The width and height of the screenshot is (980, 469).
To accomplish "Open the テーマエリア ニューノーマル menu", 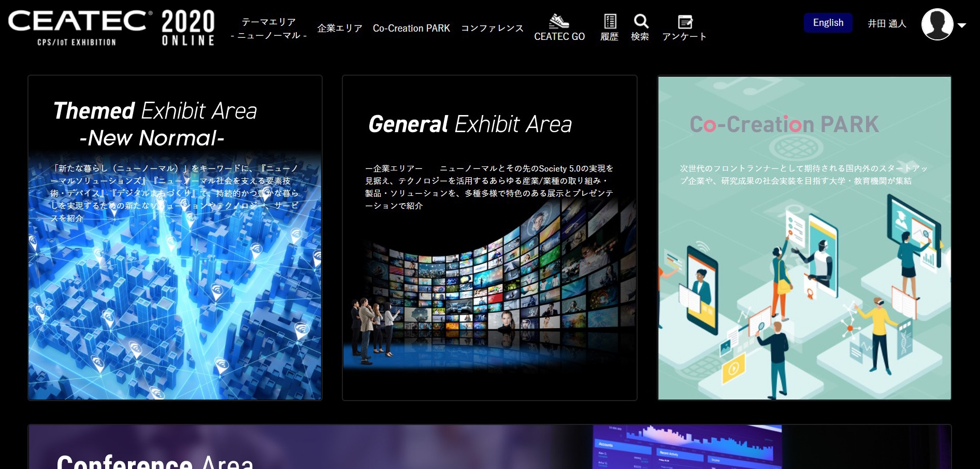I will coord(269,29).
